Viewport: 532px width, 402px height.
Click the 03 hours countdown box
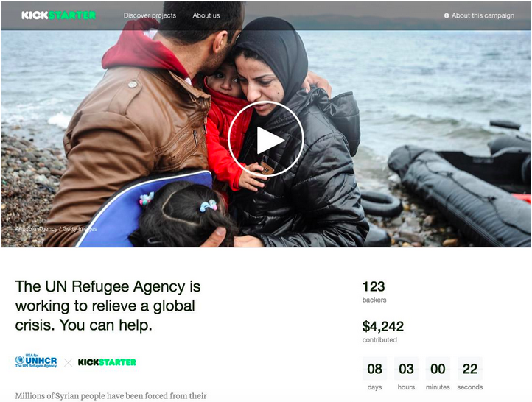406,369
